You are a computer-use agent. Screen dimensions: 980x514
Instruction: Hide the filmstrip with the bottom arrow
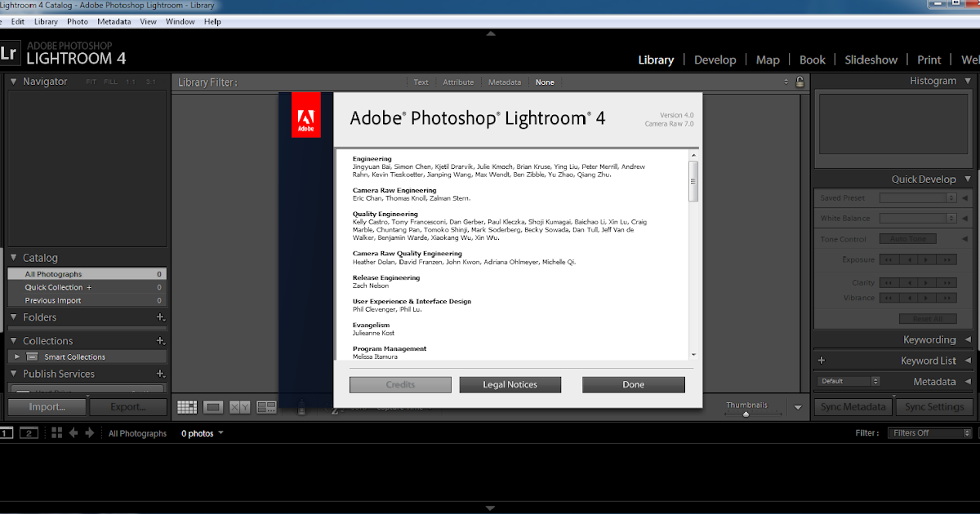tap(490, 507)
